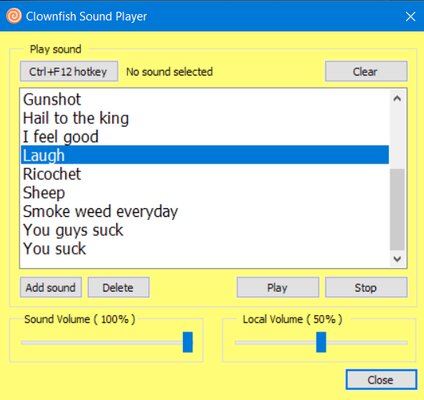
Task: Play the selected sound
Action: [x=278, y=287]
